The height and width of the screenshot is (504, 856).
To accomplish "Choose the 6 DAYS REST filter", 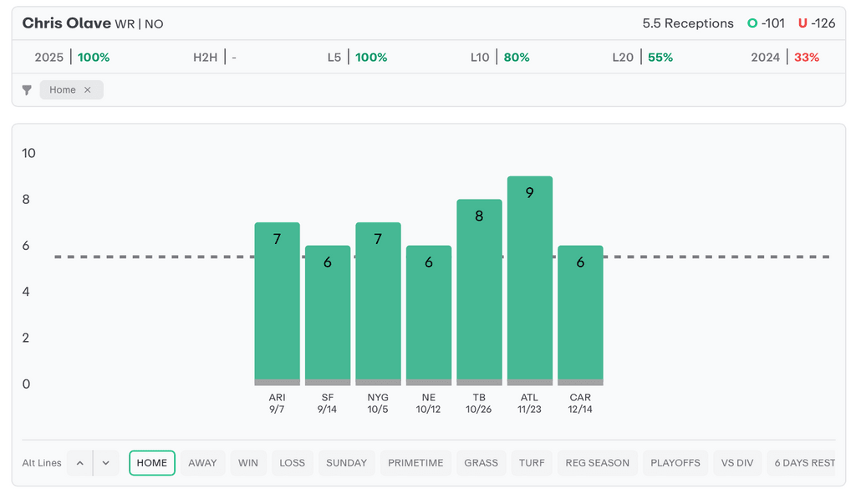I will pos(803,463).
